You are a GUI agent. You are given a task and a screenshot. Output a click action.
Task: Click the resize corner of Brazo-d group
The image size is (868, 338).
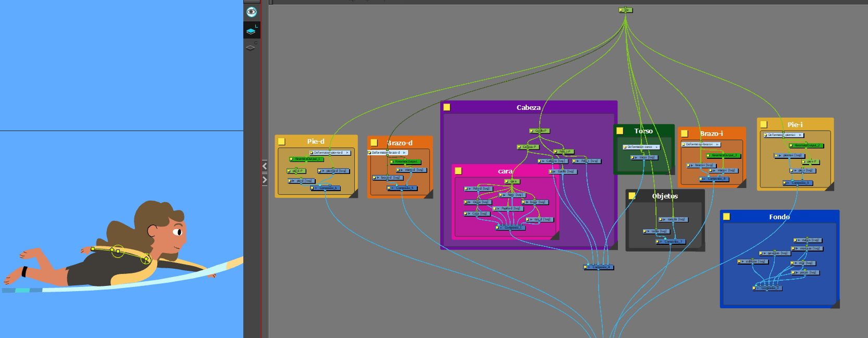tap(429, 194)
